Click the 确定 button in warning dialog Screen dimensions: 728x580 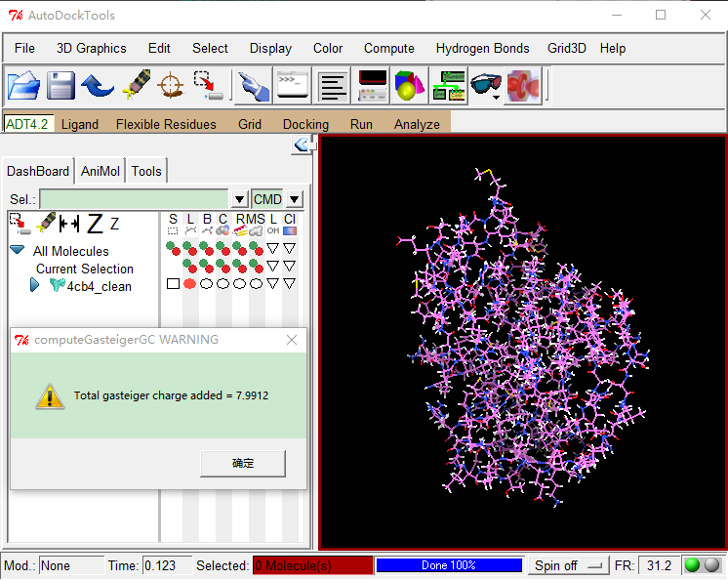[x=243, y=463]
